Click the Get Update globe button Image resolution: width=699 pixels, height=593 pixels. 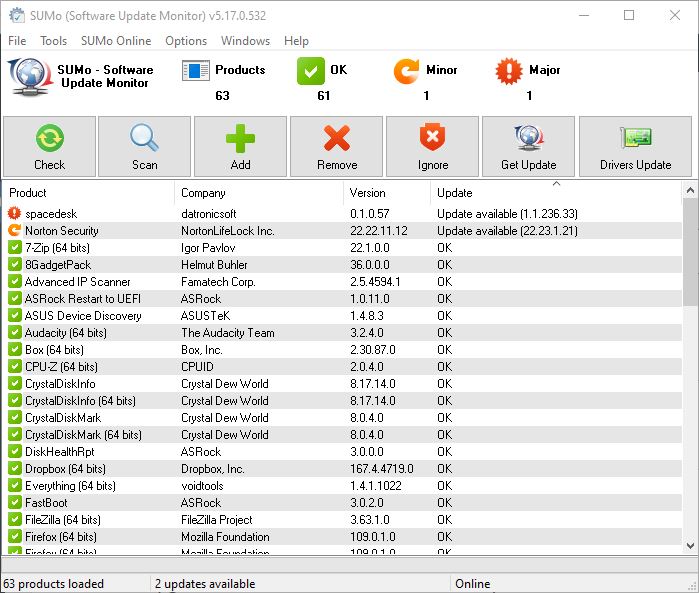click(528, 147)
